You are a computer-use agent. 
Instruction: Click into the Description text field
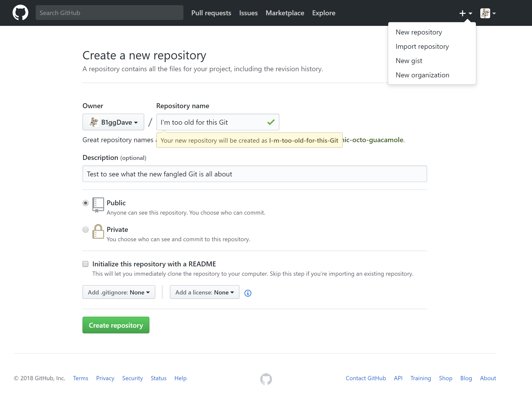255,174
